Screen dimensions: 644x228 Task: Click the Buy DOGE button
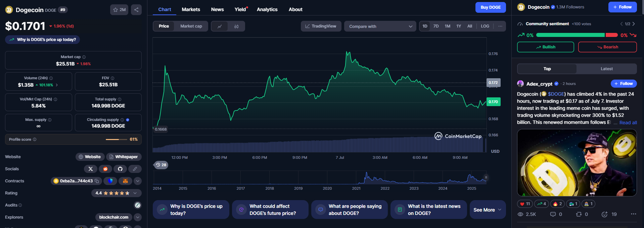[491, 7]
